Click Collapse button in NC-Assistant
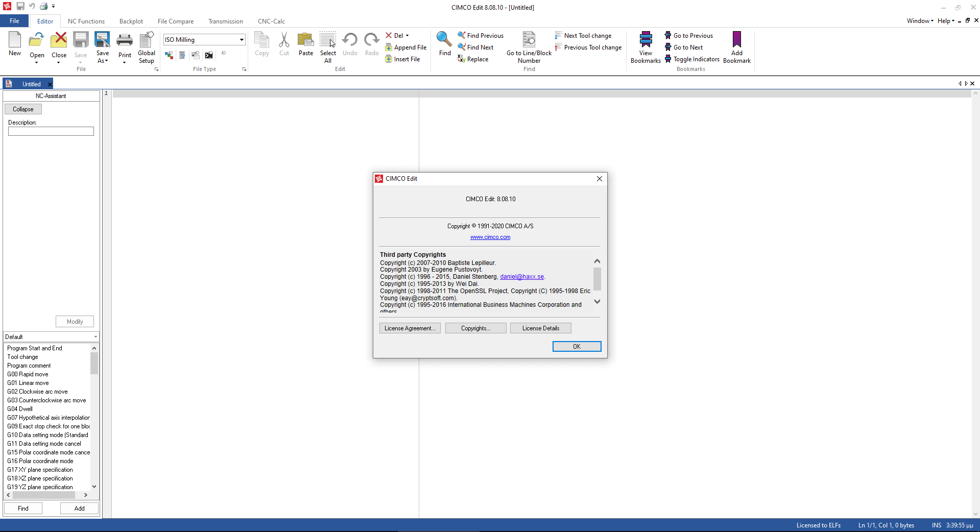 [23, 109]
